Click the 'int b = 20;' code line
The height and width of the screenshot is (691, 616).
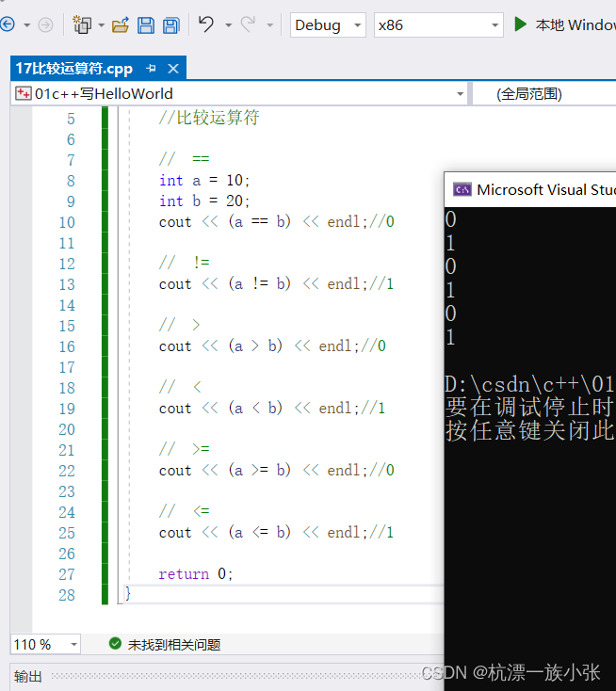(204, 201)
